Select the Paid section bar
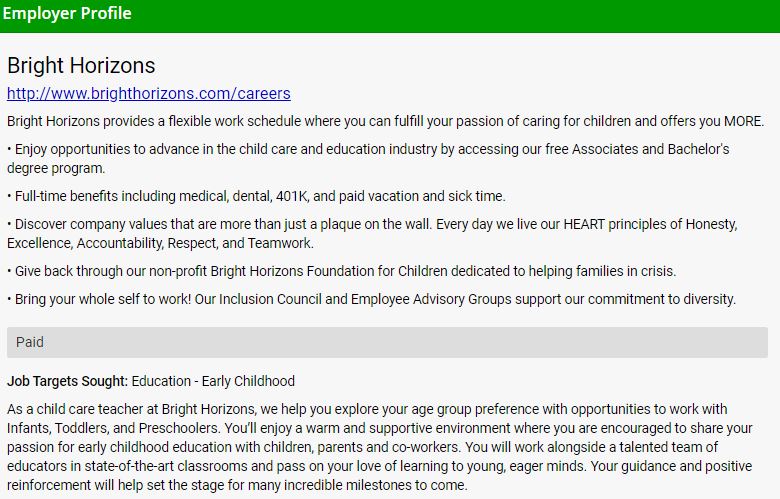Screen dimensions: 780x499 click(x=387, y=342)
